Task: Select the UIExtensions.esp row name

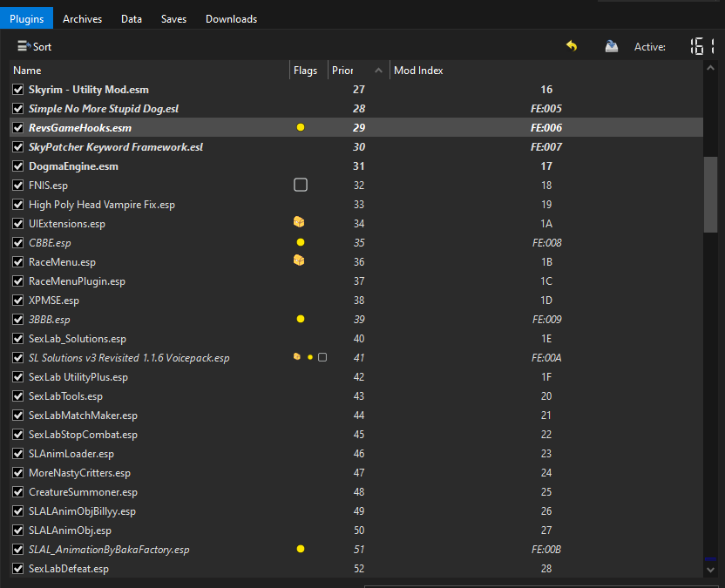Action: 67,224
